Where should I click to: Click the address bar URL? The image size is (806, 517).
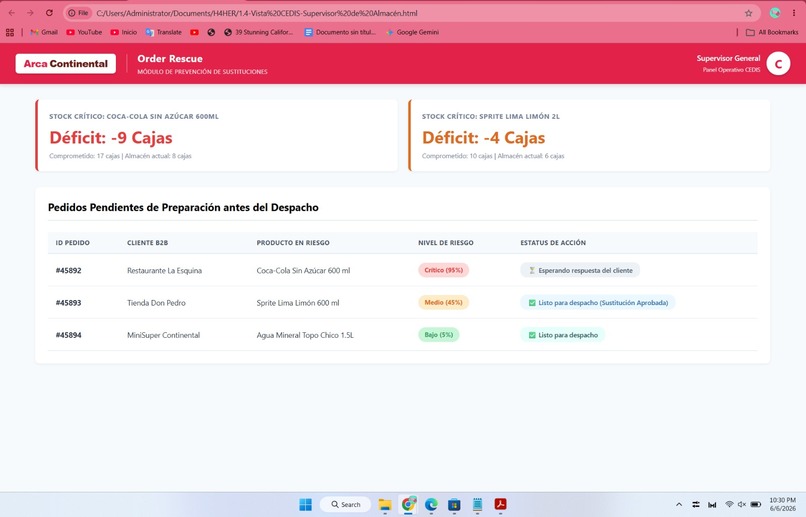click(257, 13)
